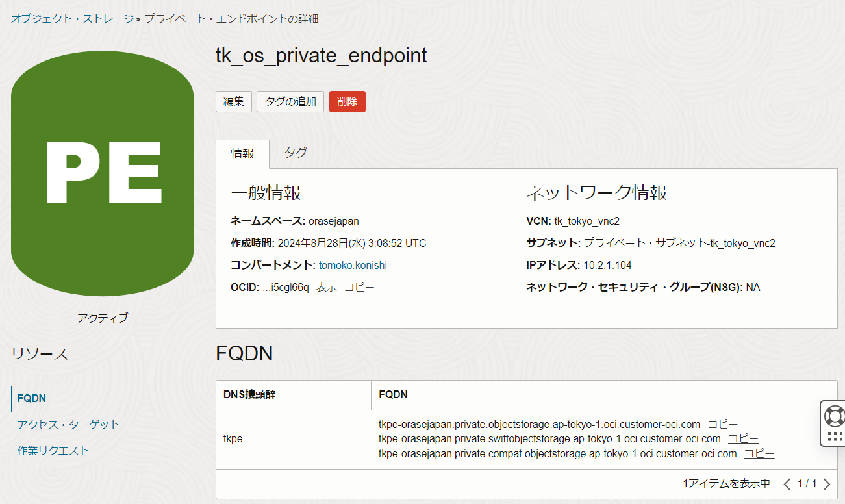Go to previous page of FQDN table
Screen dimensions: 845x504
(x=787, y=484)
